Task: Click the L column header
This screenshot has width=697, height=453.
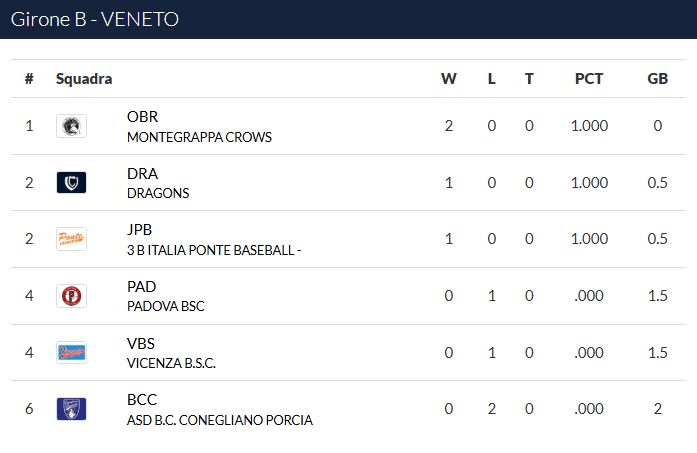Action: (x=491, y=79)
